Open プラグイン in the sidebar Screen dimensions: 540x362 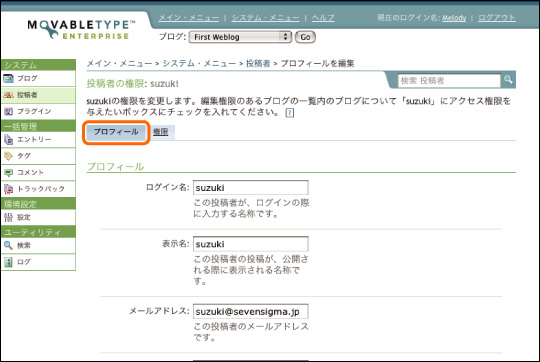(x=38, y=111)
